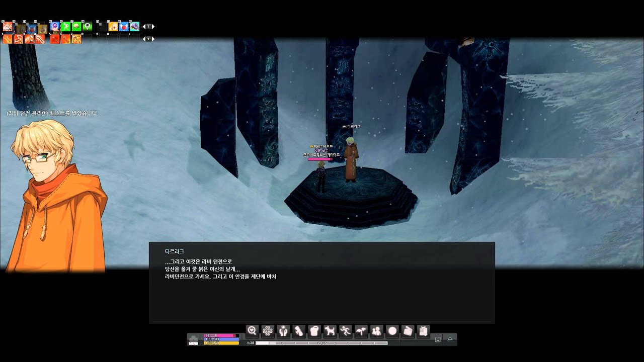Go to previous page of second hotbar row
This screenshot has width=644, height=362.
tap(144, 39)
